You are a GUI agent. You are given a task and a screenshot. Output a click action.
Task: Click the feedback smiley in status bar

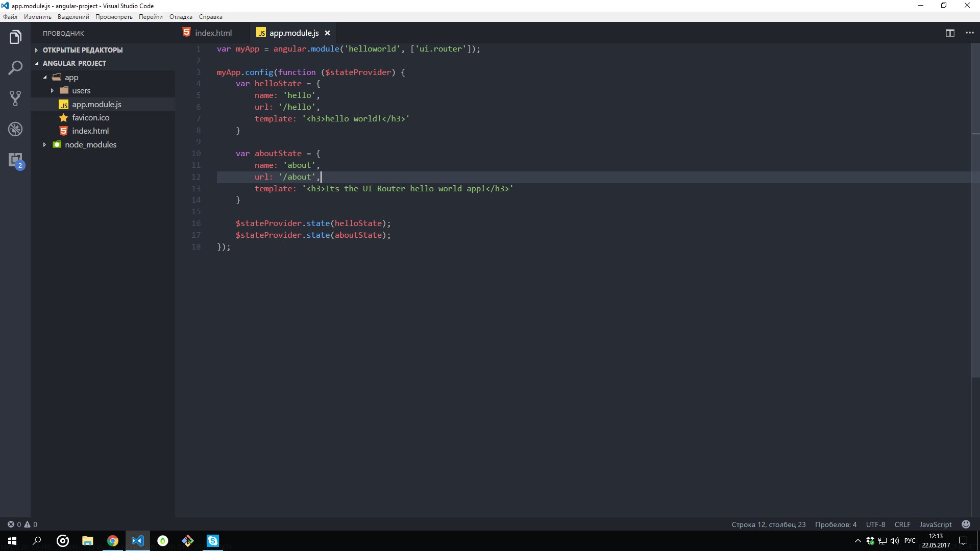click(x=966, y=524)
